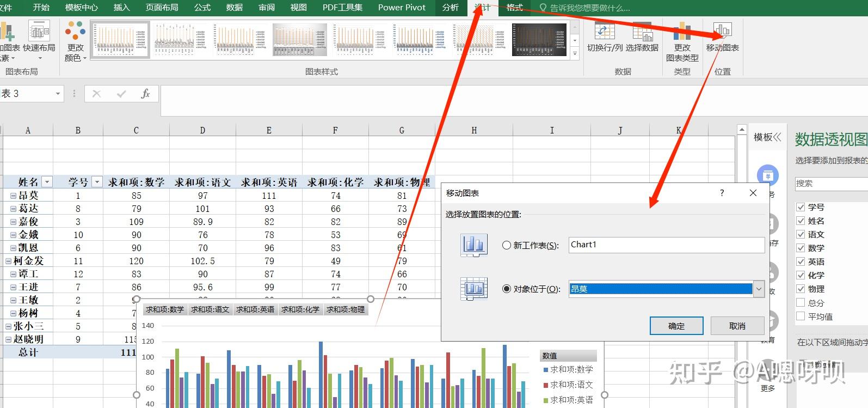The image size is (868, 408).
Task: Enable the 总分 field checkbox
Action: [x=801, y=303]
